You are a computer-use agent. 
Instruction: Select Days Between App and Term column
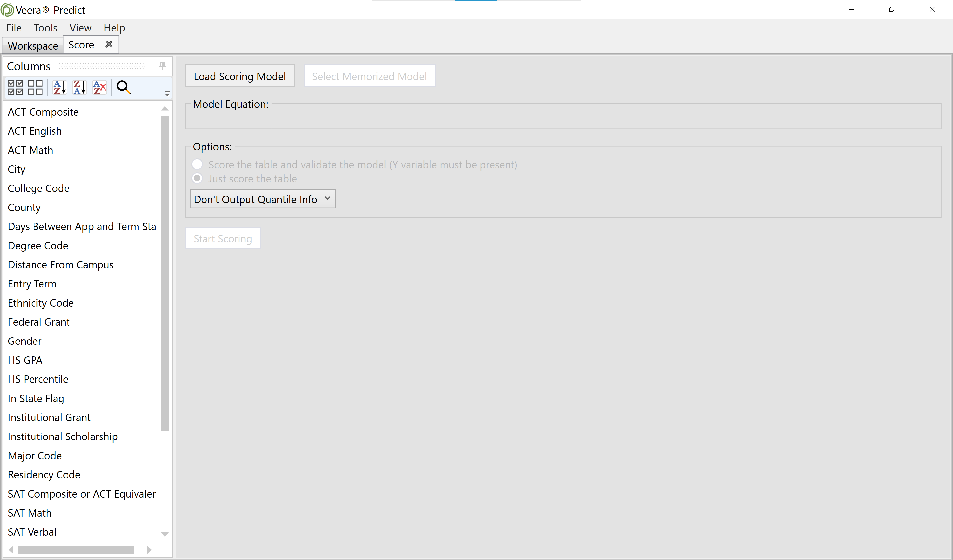pyautogui.click(x=82, y=226)
